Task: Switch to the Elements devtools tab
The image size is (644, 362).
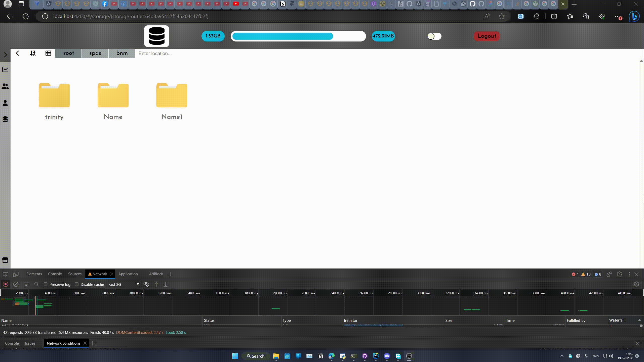Action: (34, 274)
